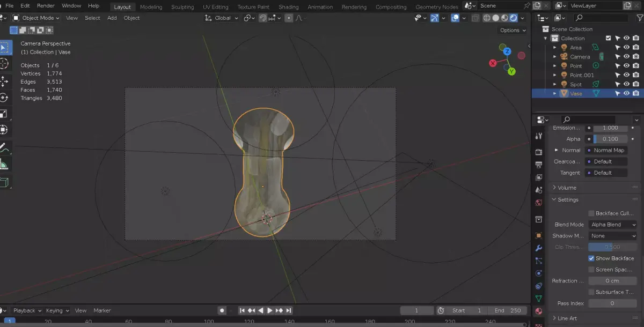This screenshot has height=327, width=644.
Task: Open the Render properties tab
Action: (x=539, y=152)
